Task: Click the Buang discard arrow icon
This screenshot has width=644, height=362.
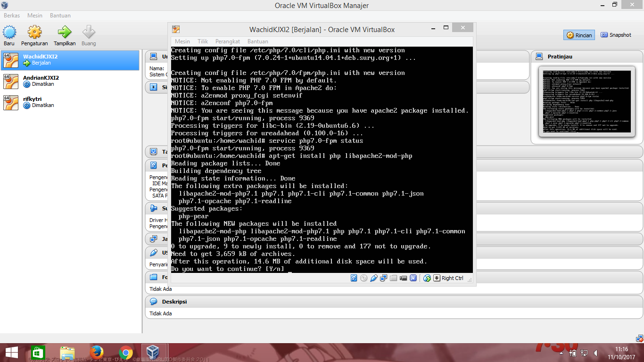Action: point(89,32)
